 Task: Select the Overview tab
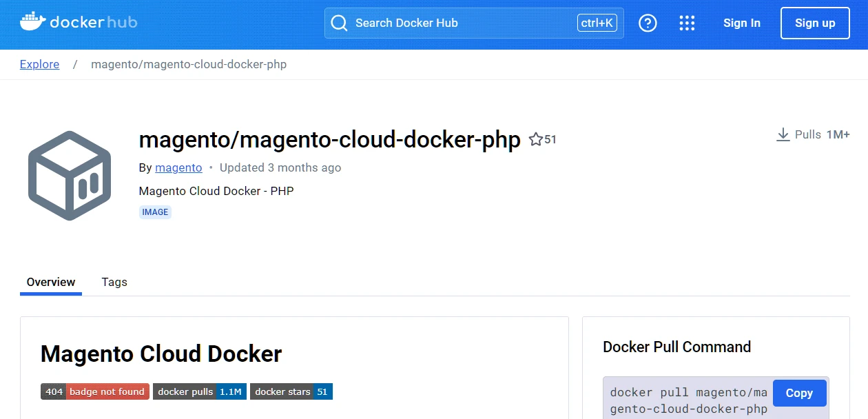[x=51, y=282]
